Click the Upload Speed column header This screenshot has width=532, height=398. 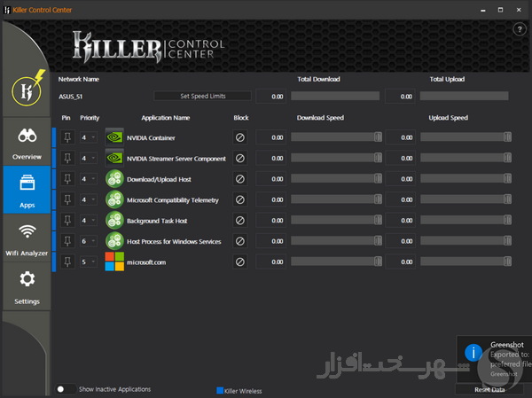[448, 118]
